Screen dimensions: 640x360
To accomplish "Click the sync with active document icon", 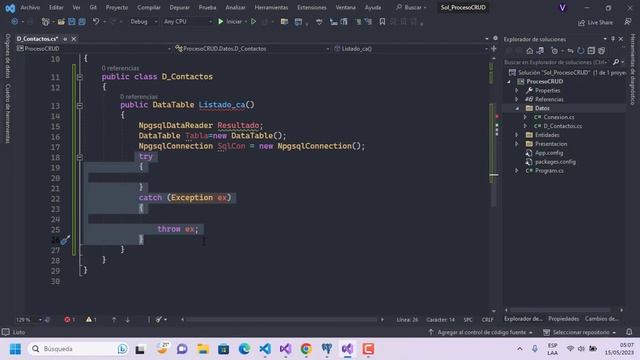I will click(x=570, y=51).
